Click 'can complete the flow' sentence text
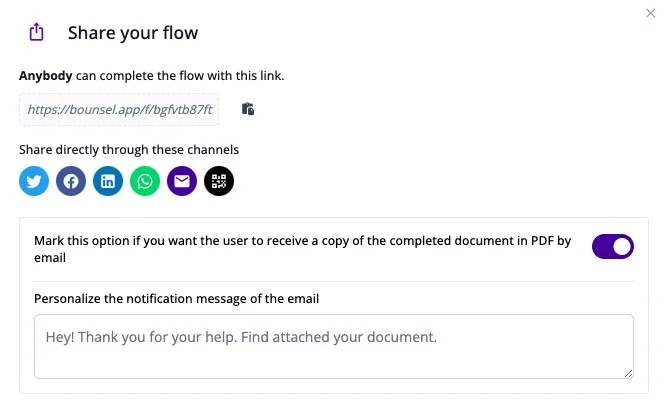668x413 pixels. (180, 76)
